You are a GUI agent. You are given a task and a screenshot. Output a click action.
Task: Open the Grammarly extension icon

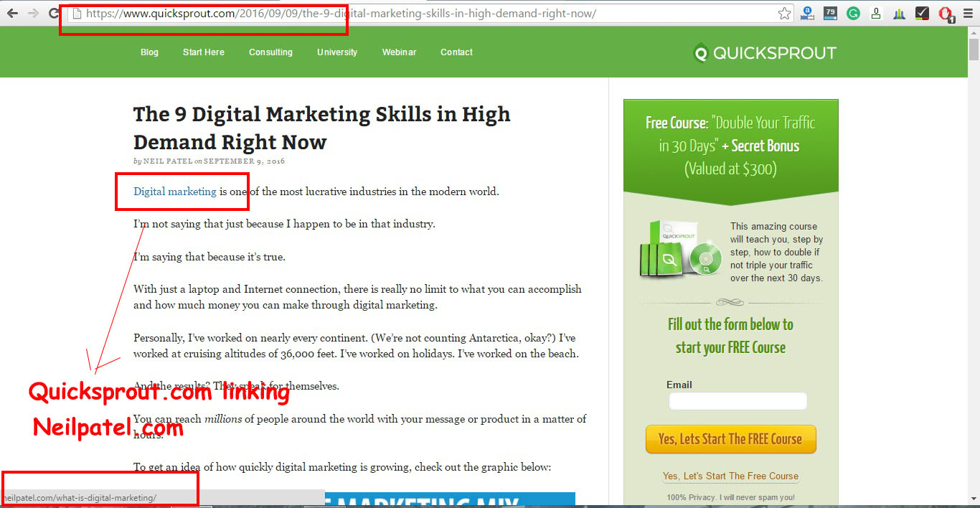point(853,13)
